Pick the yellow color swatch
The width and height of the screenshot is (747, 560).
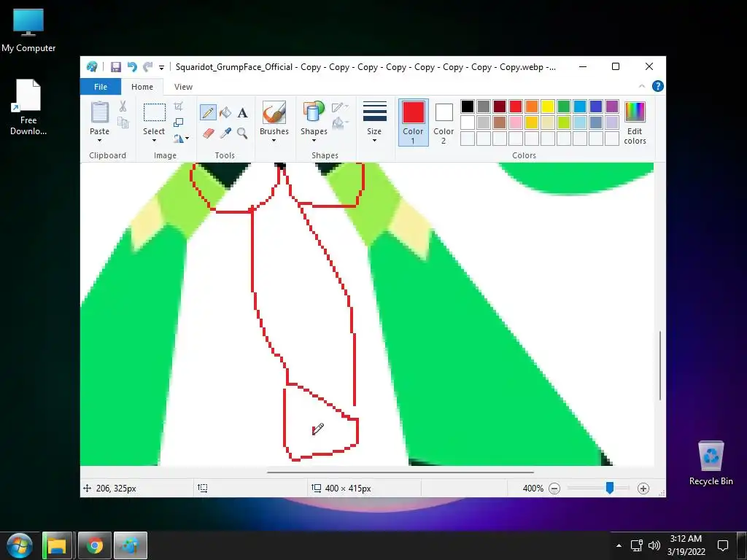(547, 106)
